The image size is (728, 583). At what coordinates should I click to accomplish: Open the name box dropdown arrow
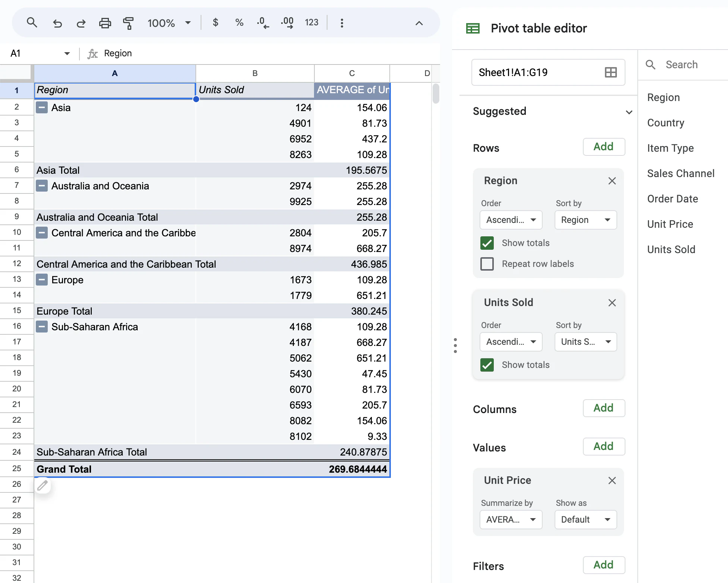[67, 53]
